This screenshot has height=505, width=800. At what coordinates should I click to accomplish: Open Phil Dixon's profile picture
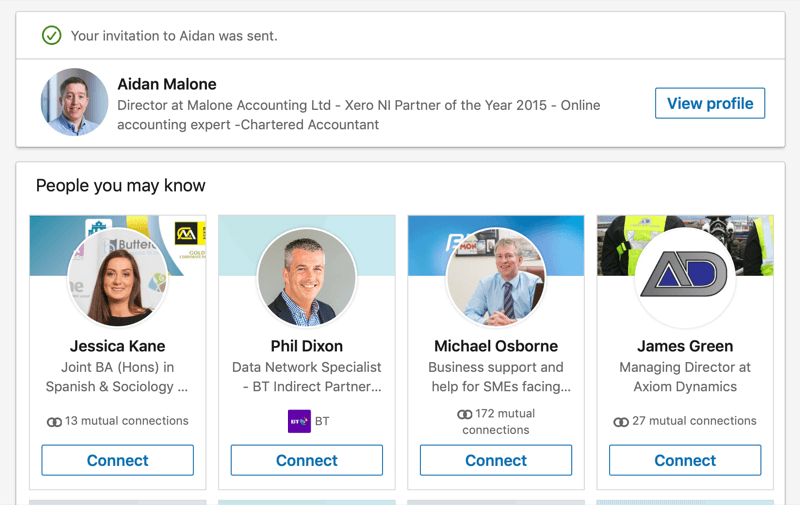coord(307,277)
